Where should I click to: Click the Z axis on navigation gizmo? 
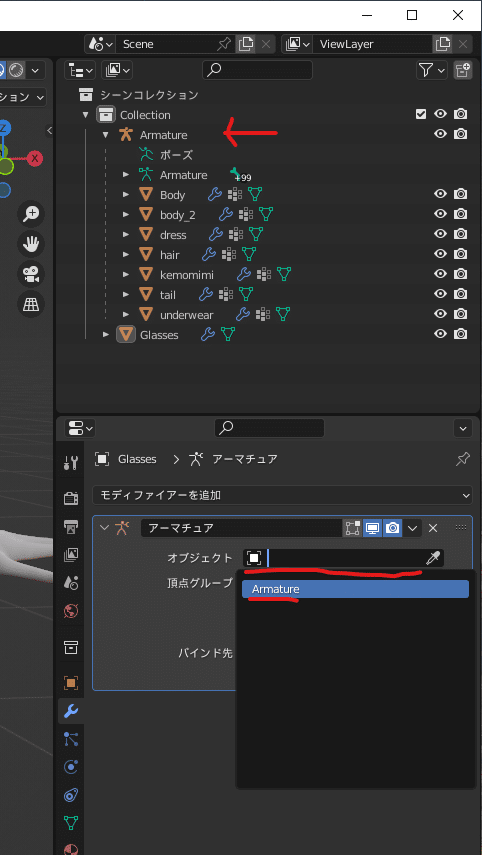click(x=4, y=129)
